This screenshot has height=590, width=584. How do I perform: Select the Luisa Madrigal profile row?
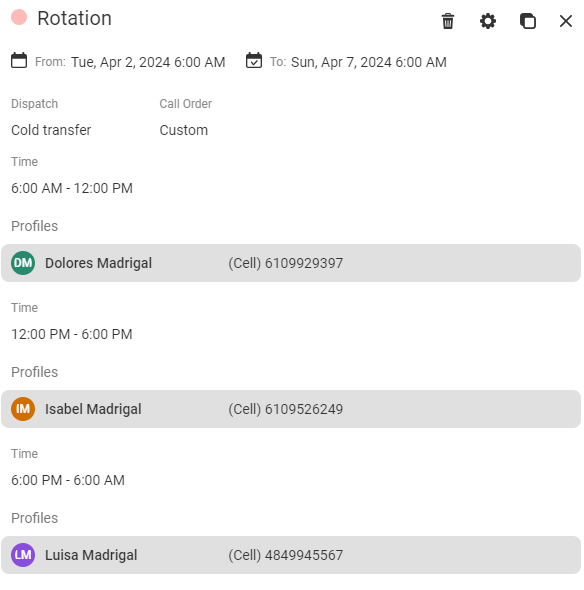click(291, 555)
